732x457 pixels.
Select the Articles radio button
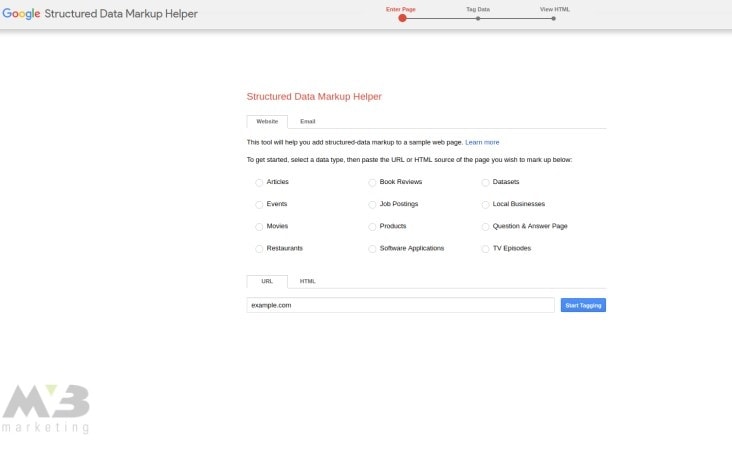point(259,183)
